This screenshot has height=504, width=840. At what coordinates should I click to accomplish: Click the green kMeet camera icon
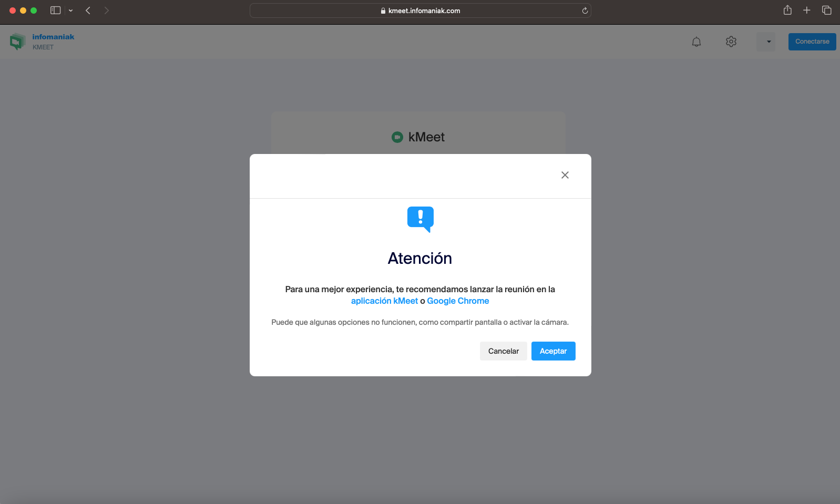click(397, 137)
